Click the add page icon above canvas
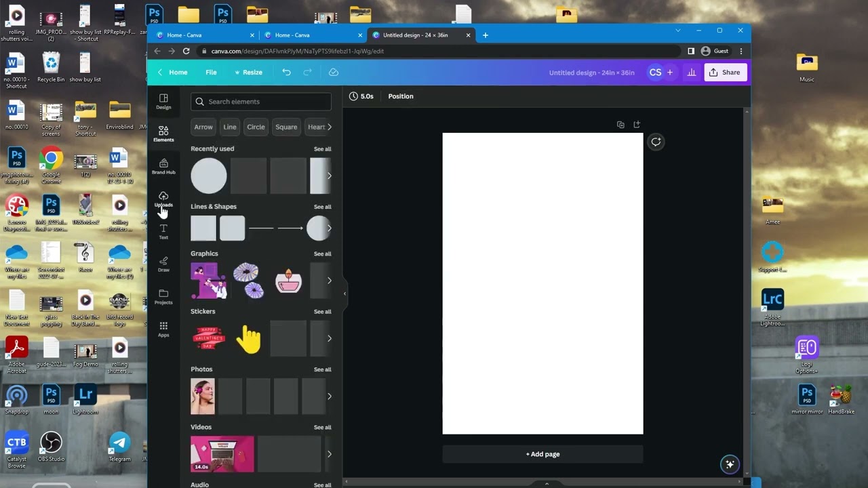The height and width of the screenshot is (488, 868). [637, 125]
